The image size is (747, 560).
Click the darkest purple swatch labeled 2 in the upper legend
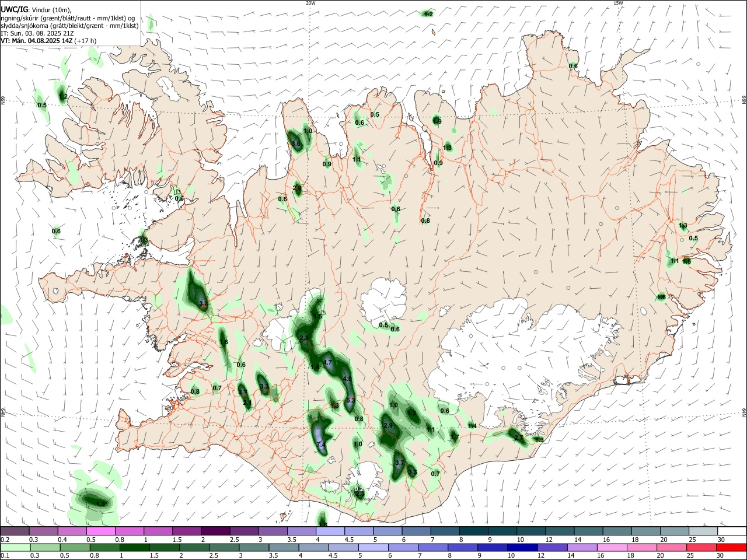(215, 531)
